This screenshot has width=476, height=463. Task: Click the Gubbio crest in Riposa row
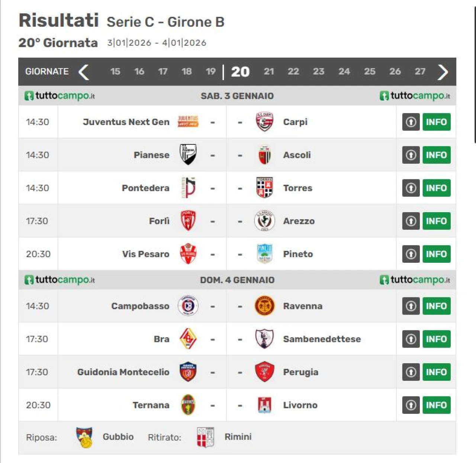[x=84, y=437]
